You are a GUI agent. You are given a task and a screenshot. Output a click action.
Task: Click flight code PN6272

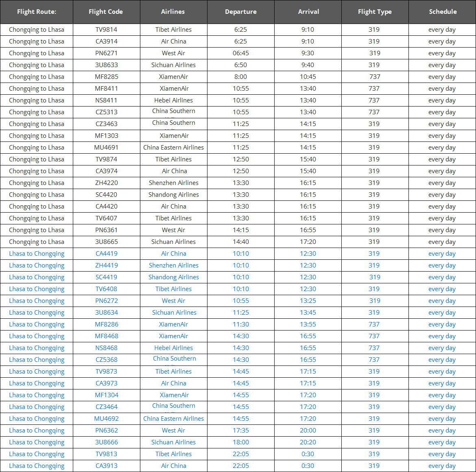tap(107, 301)
